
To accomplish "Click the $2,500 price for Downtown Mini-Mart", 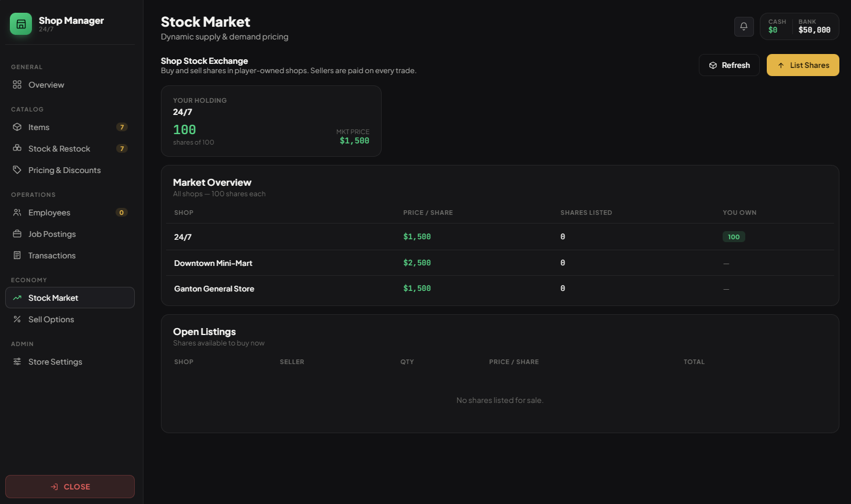I will point(417,263).
